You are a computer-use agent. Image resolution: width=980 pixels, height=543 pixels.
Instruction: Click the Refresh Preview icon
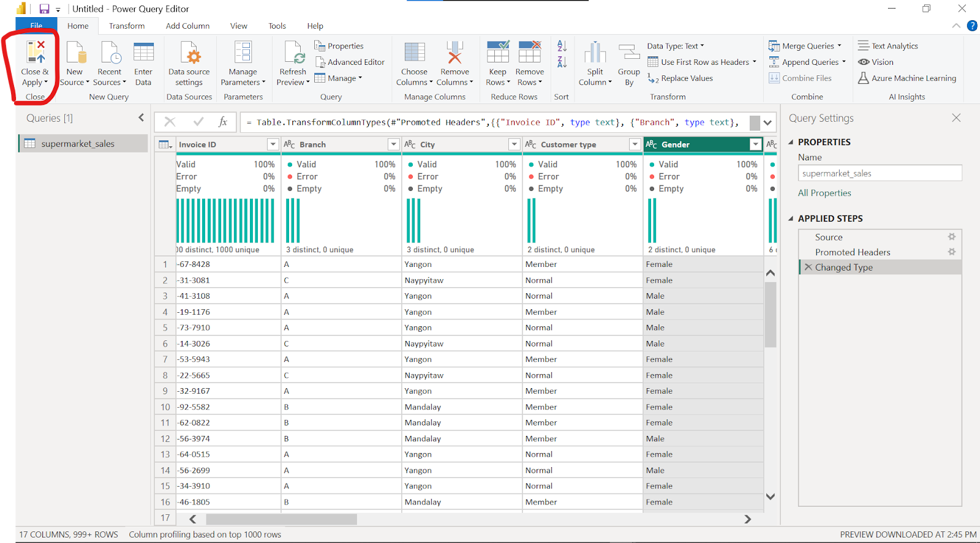click(x=294, y=53)
